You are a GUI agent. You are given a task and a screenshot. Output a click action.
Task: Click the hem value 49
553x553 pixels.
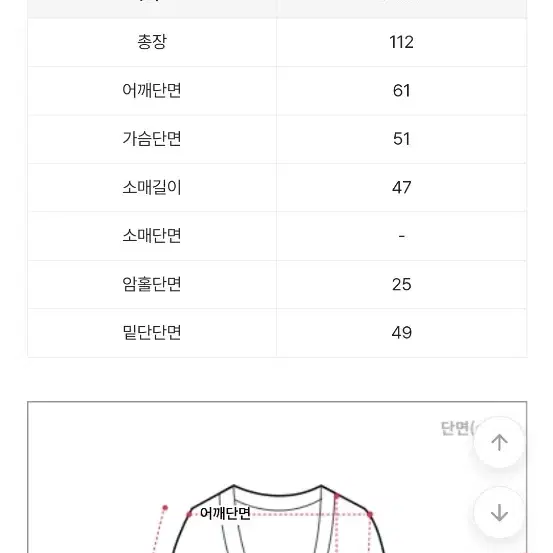[x=401, y=333]
